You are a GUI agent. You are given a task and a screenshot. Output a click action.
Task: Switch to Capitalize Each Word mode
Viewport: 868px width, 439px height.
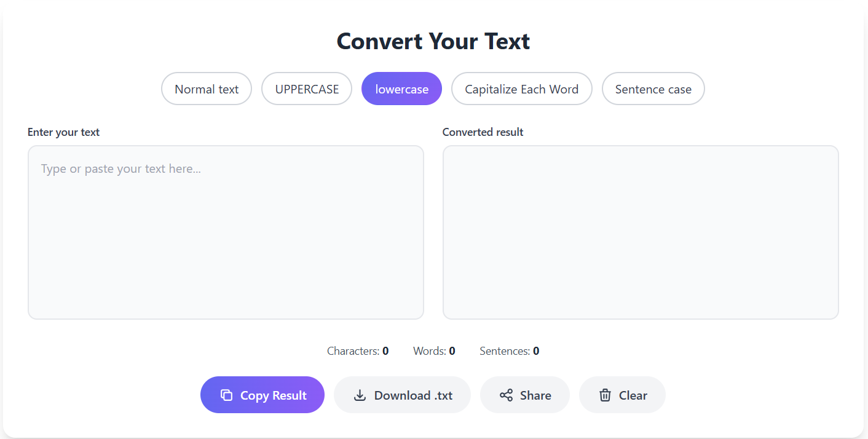point(521,89)
